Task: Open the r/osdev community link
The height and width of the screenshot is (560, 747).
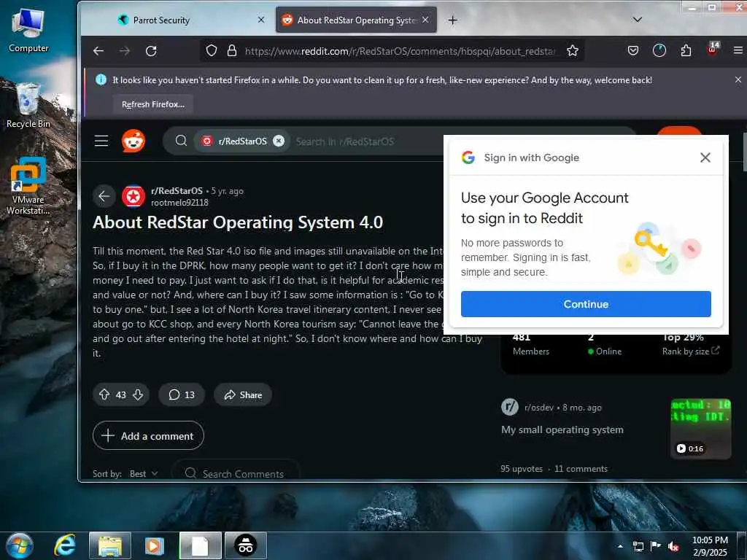Action: click(x=539, y=408)
